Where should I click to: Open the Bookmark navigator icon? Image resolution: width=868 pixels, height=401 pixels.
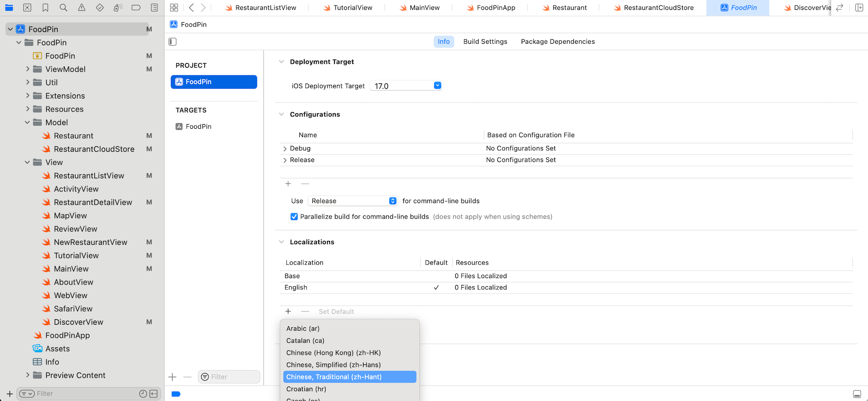point(45,8)
